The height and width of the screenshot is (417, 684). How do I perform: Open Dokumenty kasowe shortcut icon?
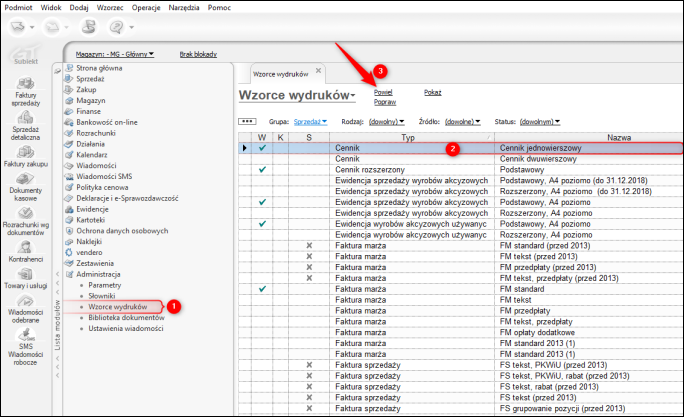(x=25, y=178)
